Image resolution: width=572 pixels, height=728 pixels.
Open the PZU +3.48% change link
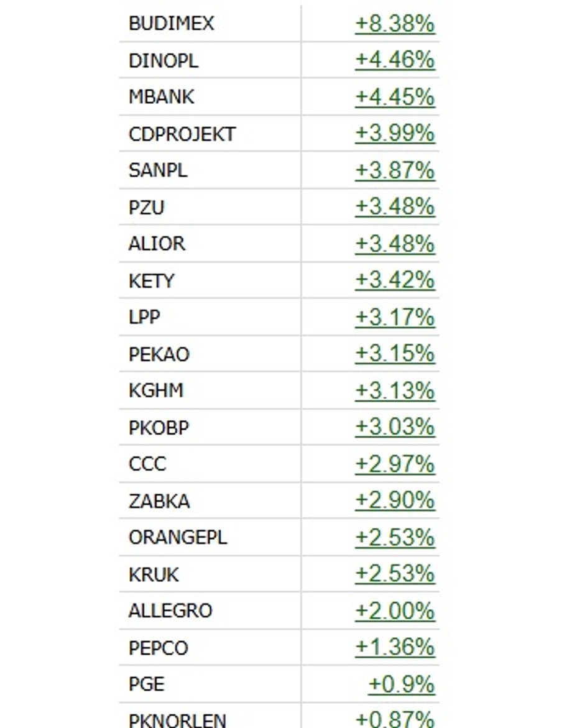395,207
